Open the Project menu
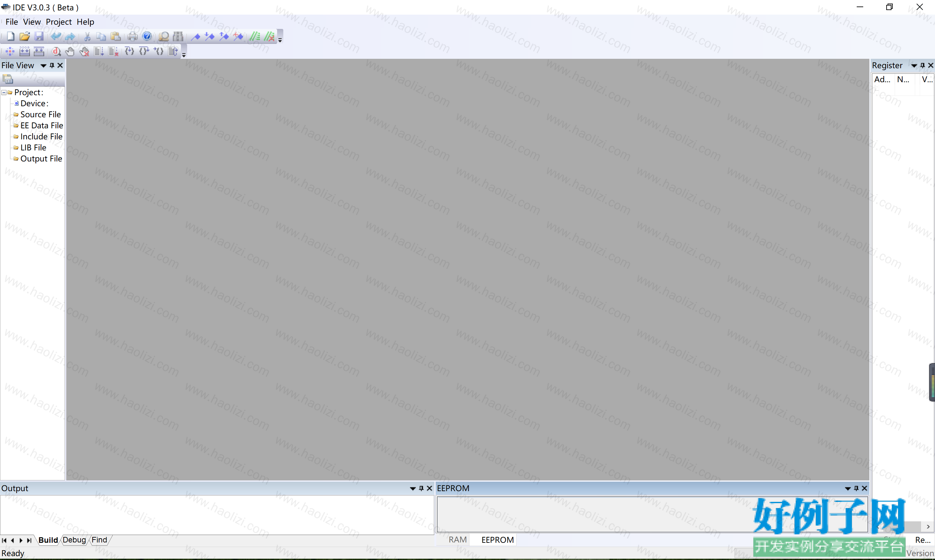The width and height of the screenshot is (935, 560). (58, 22)
